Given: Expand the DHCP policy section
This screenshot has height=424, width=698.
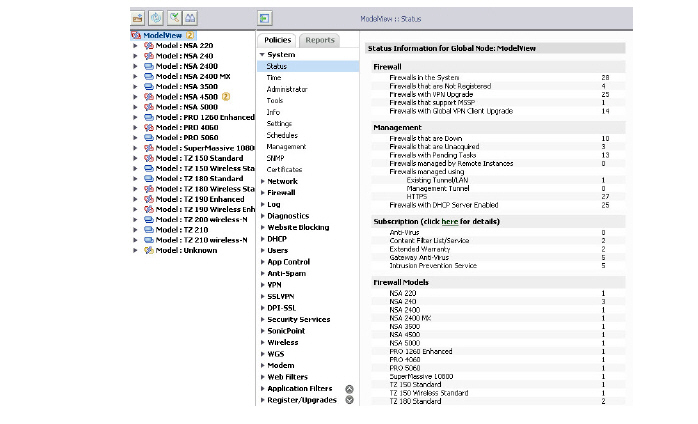Looking at the screenshot, I should (263, 239).
